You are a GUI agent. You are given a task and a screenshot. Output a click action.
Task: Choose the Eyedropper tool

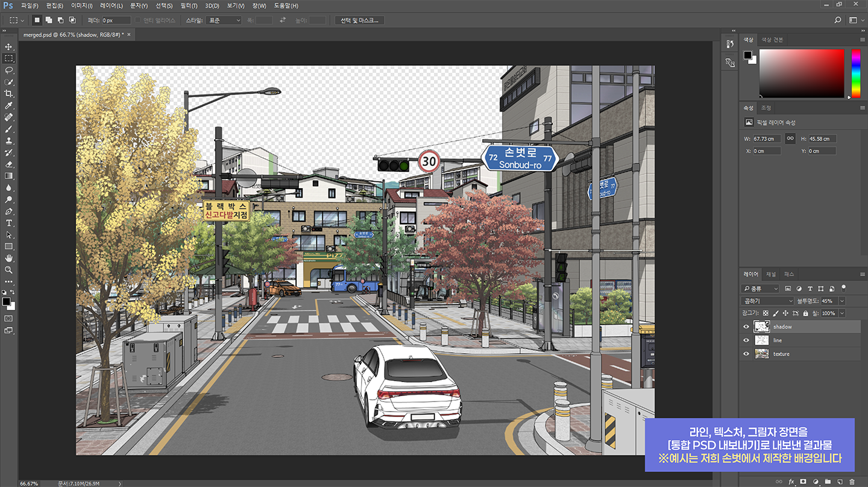tap(8, 105)
